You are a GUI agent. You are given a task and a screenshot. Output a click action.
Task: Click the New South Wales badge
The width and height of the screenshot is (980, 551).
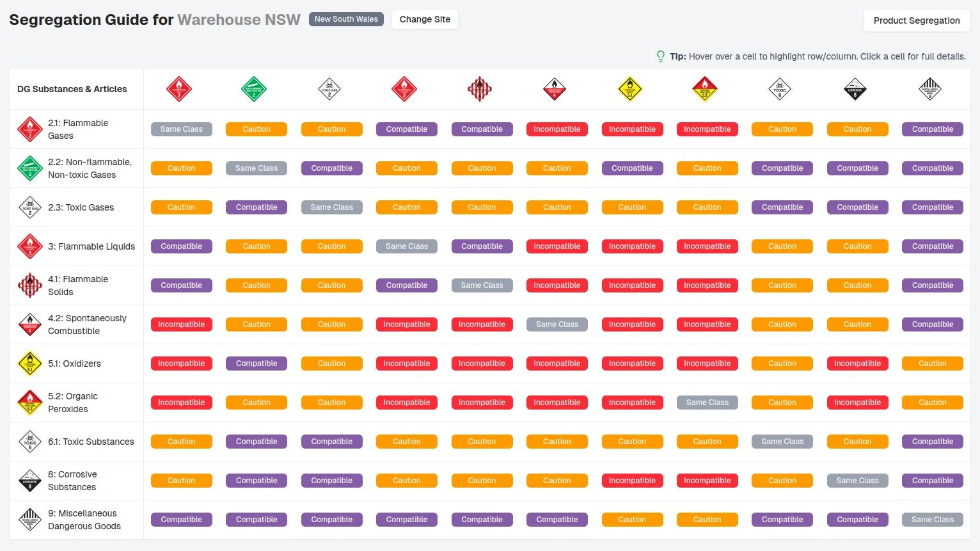pyautogui.click(x=346, y=19)
